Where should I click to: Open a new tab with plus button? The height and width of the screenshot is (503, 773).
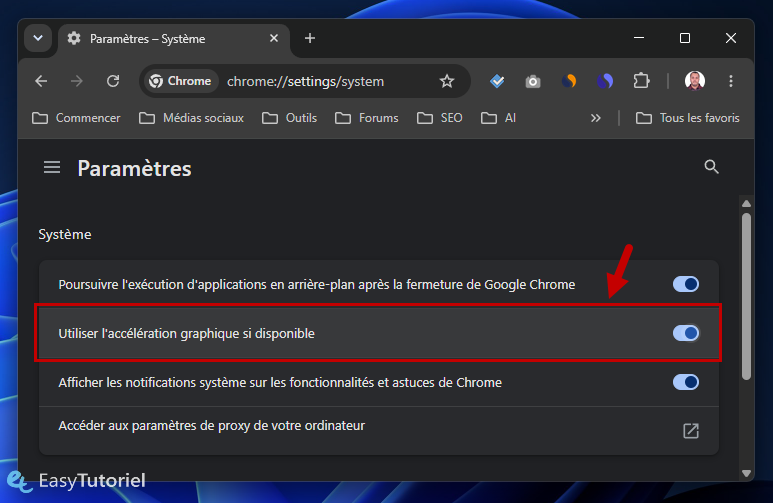(x=310, y=38)
